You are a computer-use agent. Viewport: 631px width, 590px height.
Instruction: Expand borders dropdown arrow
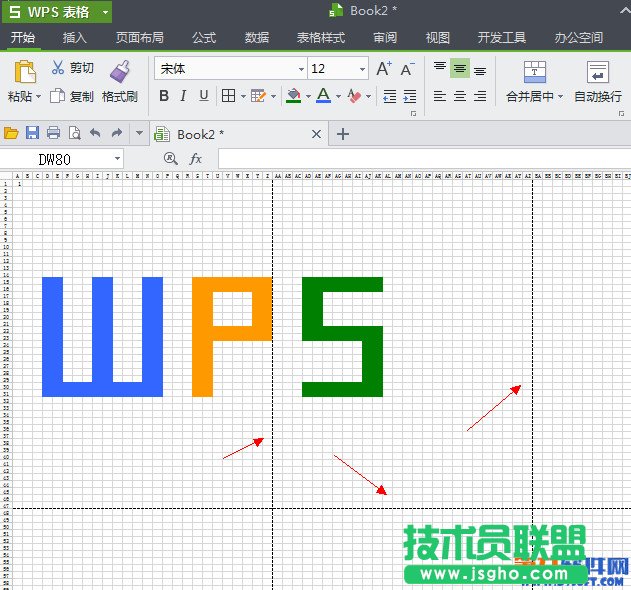pos(243,97)
